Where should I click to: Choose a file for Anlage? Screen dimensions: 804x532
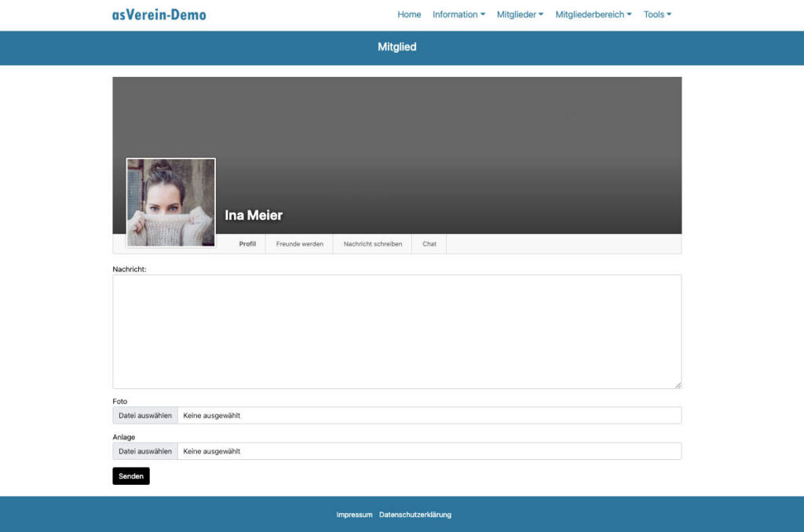[145, 451]
